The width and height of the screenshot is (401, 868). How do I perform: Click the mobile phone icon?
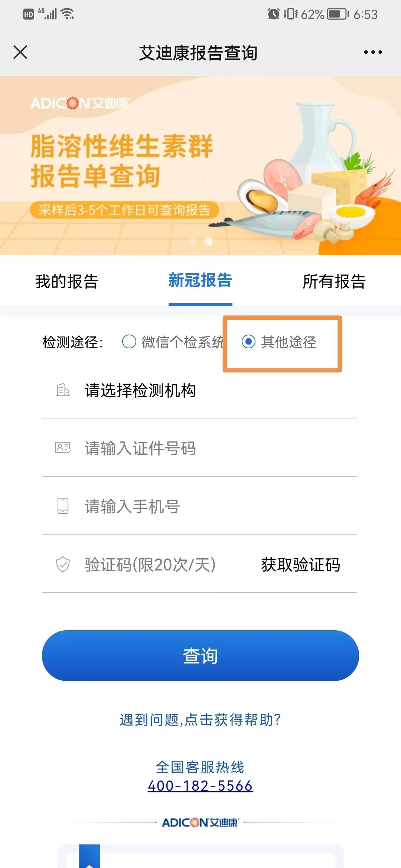coord(63,506)
